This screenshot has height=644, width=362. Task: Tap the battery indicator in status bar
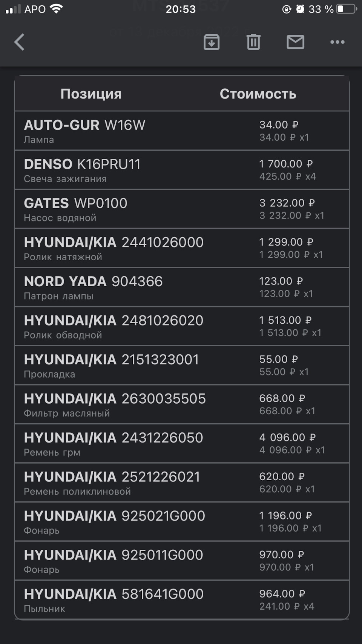[347, 9]
